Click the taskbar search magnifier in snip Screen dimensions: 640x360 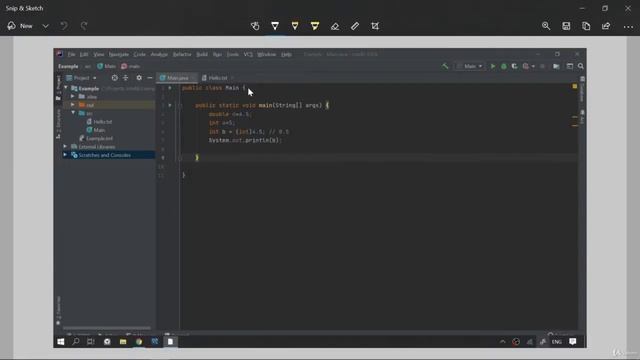coord(76,342)
